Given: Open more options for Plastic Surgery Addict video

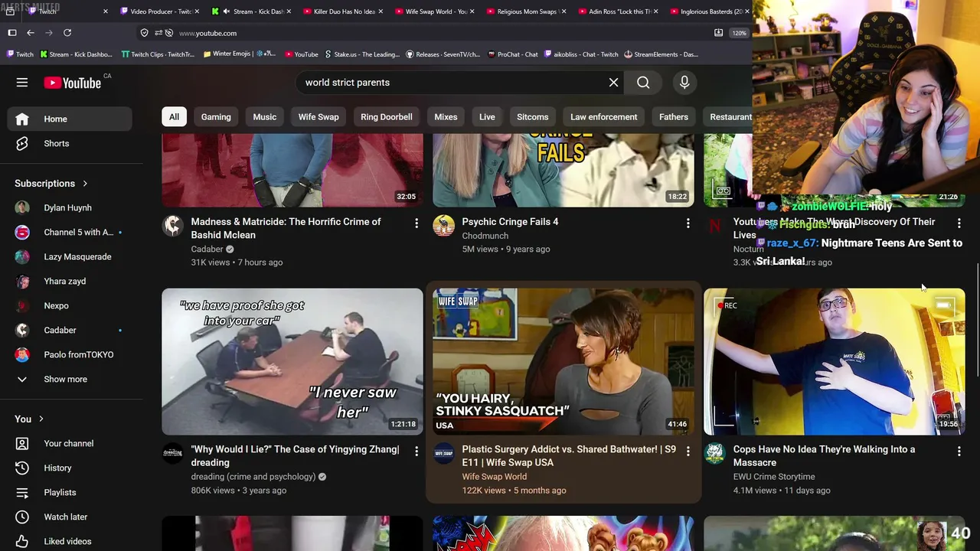Looking at the screenshot, I should tap(688, 451).
